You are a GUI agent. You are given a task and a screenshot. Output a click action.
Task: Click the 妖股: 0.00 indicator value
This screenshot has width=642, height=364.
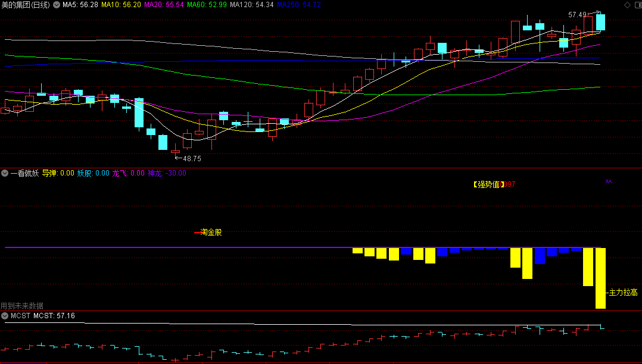[94, 173]
